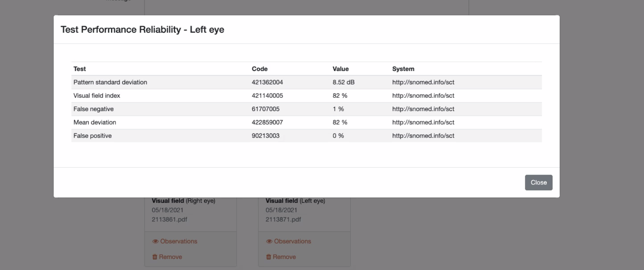Click code 90213003

(266, 136)
